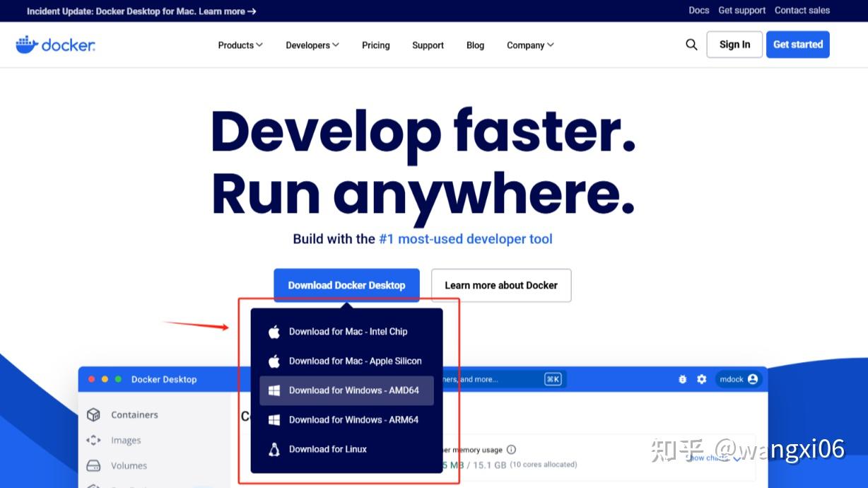Click inside the Docker Desktop search field
This screenshot has height=488, width=868.
495,379
